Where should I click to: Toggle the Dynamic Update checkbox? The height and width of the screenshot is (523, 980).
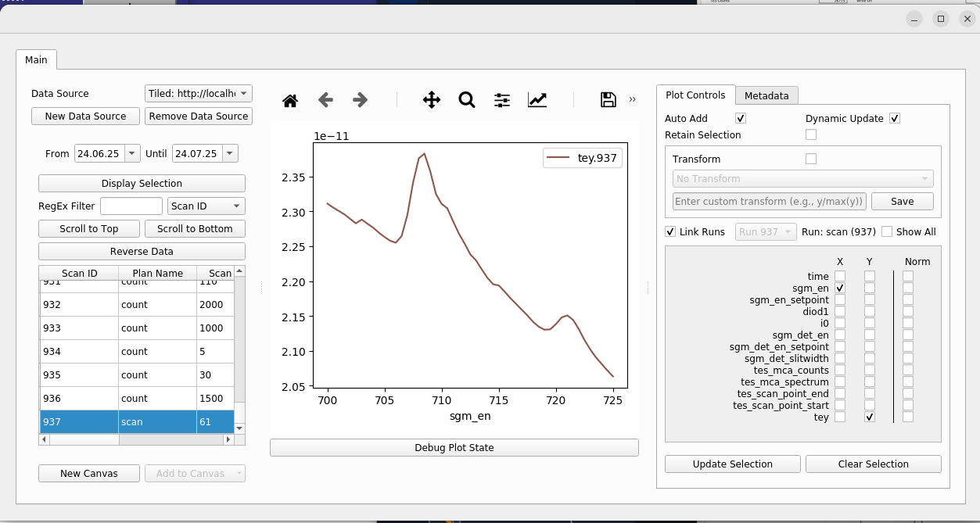click(x=895, y=119)
